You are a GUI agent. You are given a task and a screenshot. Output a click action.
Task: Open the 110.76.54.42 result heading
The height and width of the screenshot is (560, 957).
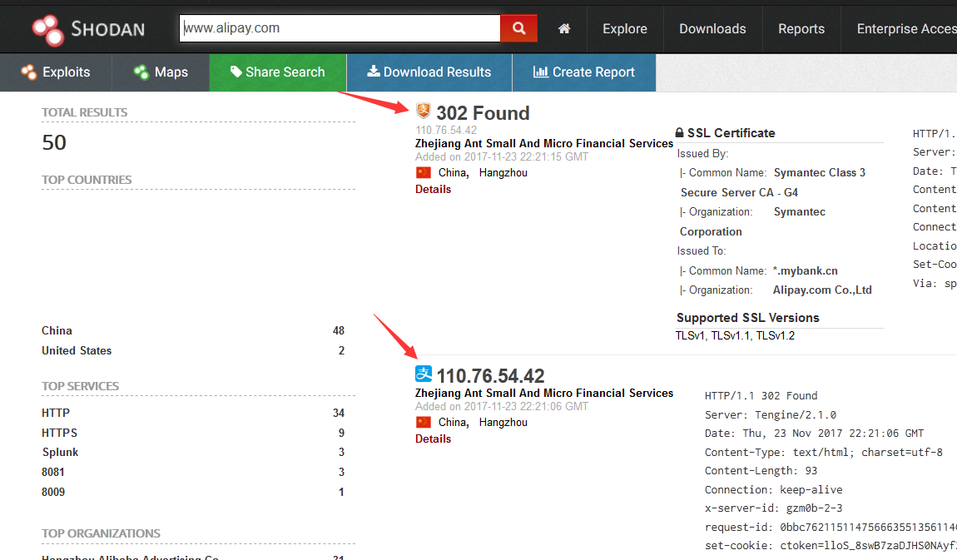click(x=490, y=376)
